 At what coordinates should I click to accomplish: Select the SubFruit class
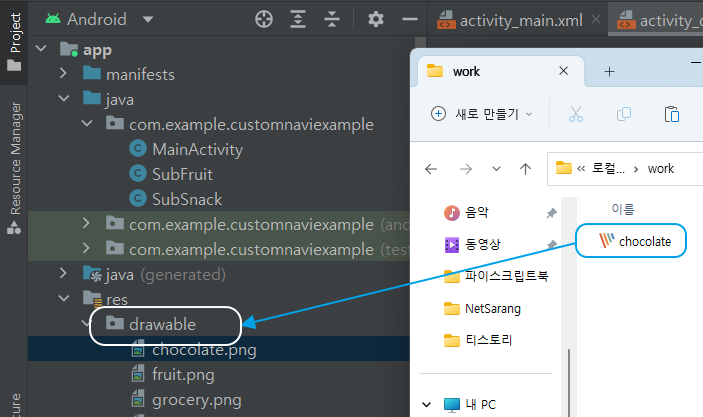click(182, 174)
